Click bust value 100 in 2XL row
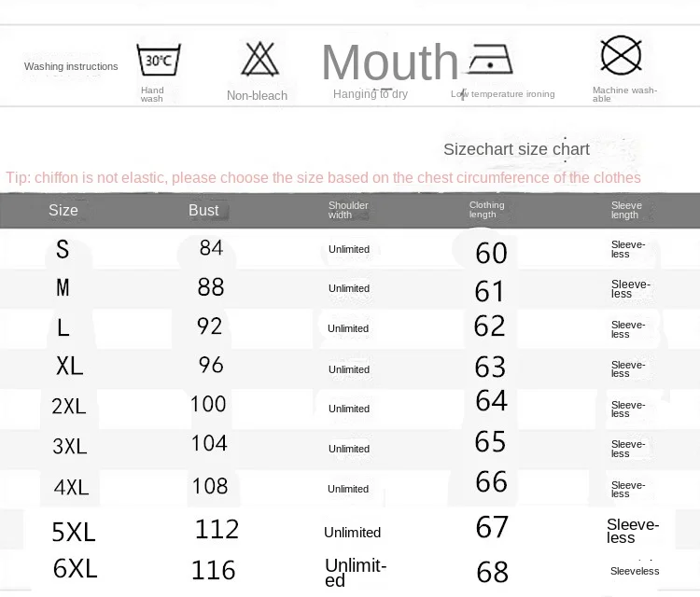This screenshot has width=700, height=597. click(208, 404)
